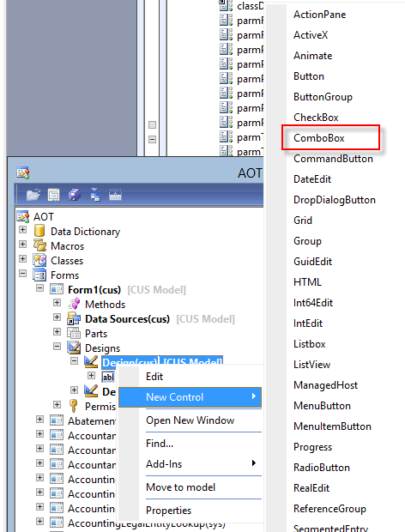The width and height of the screenshot is (405, 532).
Task: Expand the AccountingLegalEntityLookup form node
Action: (40, 522)
